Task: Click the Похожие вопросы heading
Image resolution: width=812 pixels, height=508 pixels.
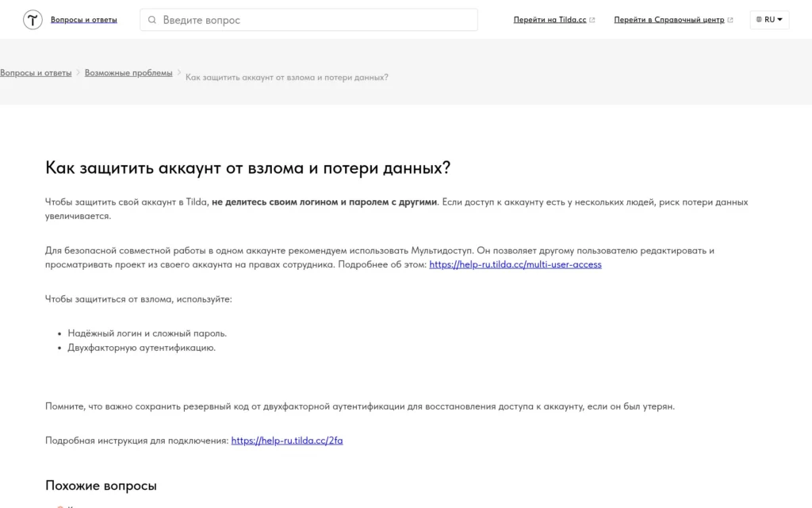Action: pyautogui.click(x=101, y=486)
